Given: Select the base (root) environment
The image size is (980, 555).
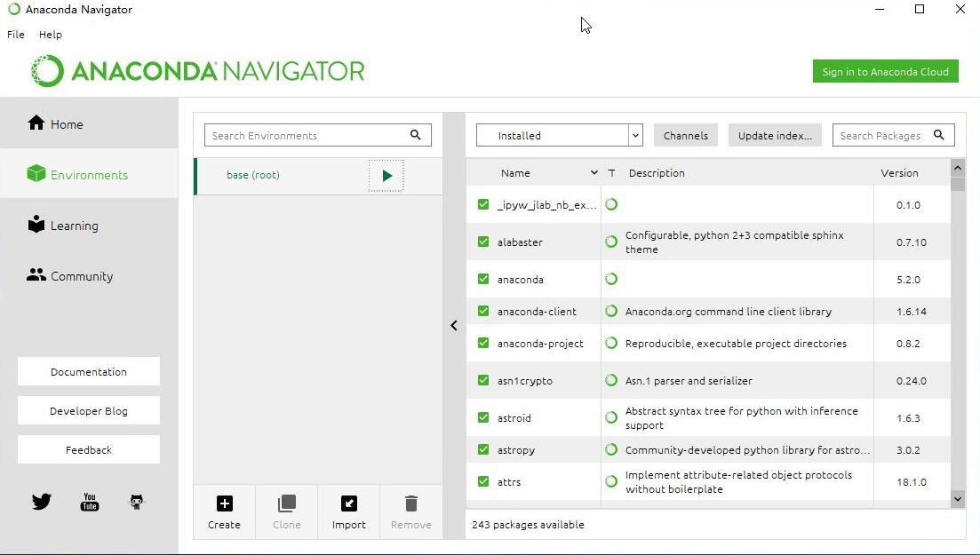Looking at the screenshot, I should pos(319,176).
